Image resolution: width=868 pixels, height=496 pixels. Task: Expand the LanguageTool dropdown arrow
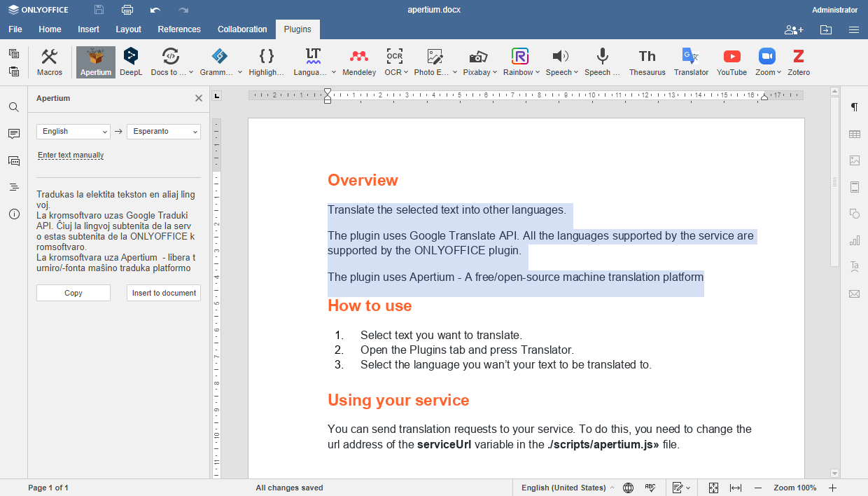pyautogui.click(x=333, y=72)
